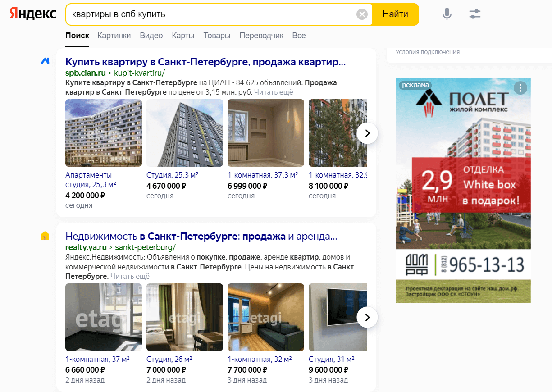Click the price 9 600 000 ₽
Screen dimensions: 552x392
click(328, 370)
